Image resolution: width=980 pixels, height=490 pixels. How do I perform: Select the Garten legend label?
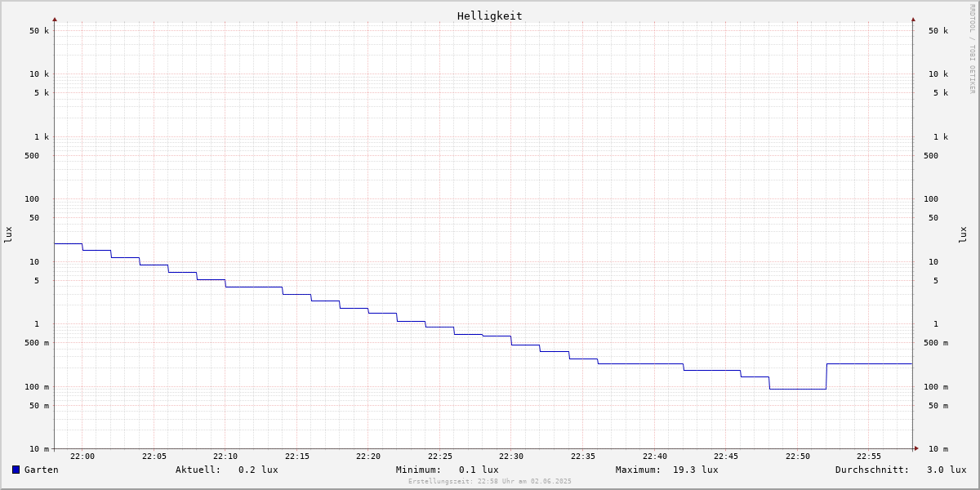pos(42,470)
